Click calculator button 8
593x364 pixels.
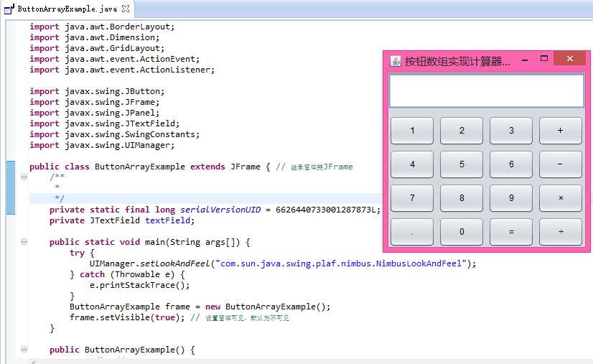coord(462,198)
